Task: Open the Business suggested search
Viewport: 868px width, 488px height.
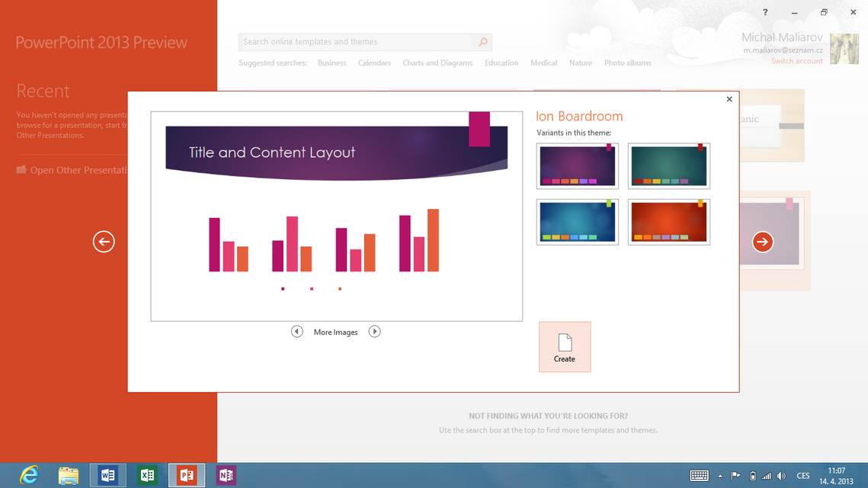Action: point(332,63)
